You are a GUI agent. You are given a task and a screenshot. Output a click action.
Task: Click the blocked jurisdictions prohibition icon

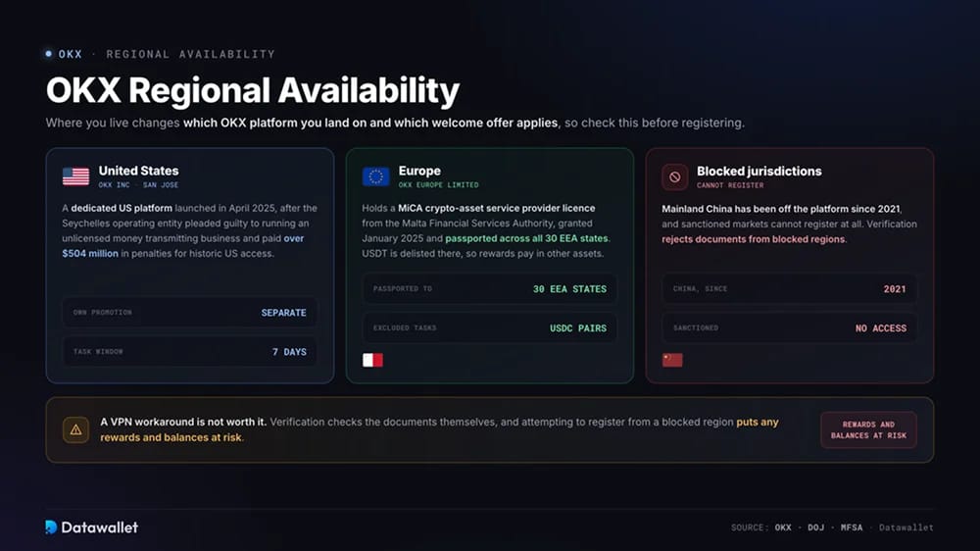[x=675, y=177]
